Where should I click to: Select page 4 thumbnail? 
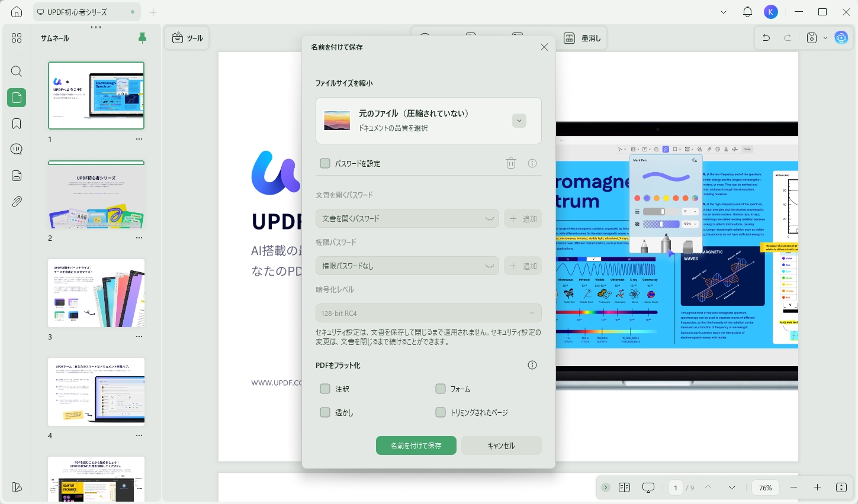(x=96, y=392)
